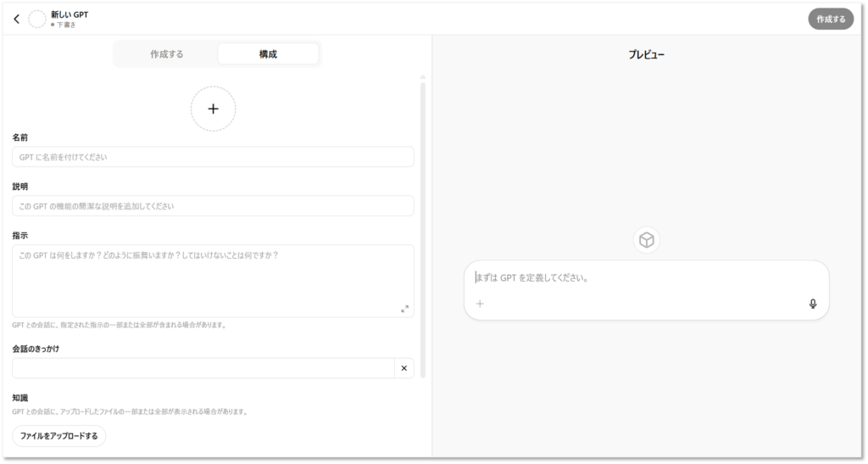Image resolution: width=868 pixels, height=464 pixels.
Task: Click the 作成する button at top right
Action: tap(831, 19)
